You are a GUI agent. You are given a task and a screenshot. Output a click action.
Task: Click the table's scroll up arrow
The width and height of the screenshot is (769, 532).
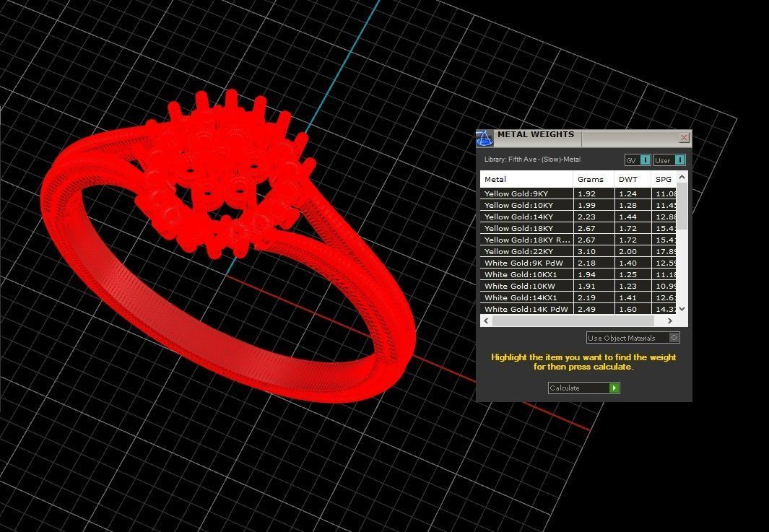[x=682, y=177]
